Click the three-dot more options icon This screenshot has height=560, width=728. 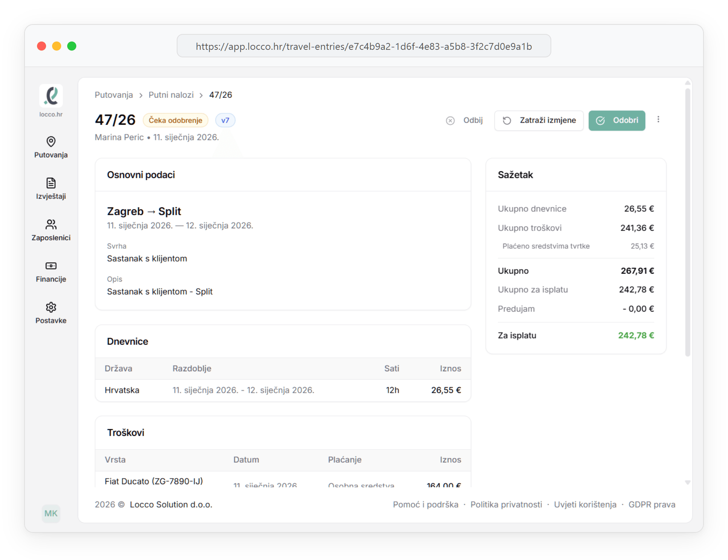[x=658, y=120]
